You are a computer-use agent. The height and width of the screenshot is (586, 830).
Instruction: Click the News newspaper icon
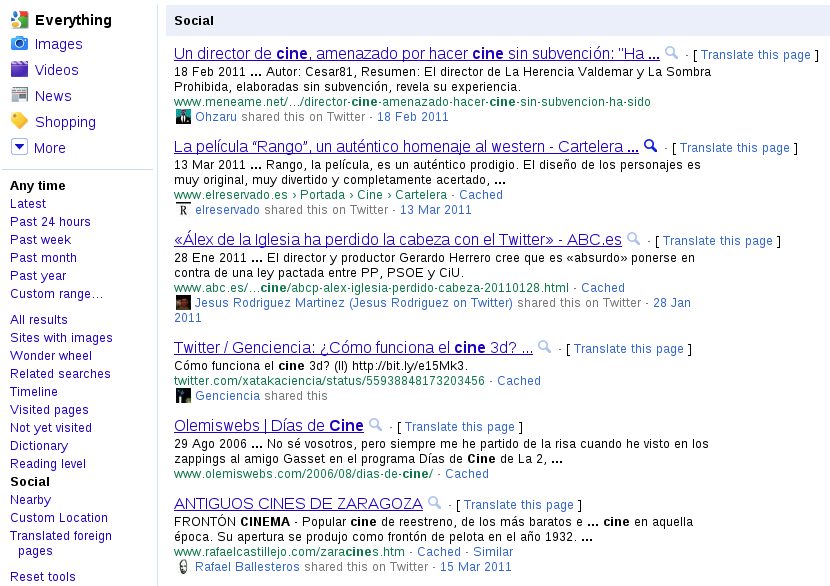tap(19, 95)
